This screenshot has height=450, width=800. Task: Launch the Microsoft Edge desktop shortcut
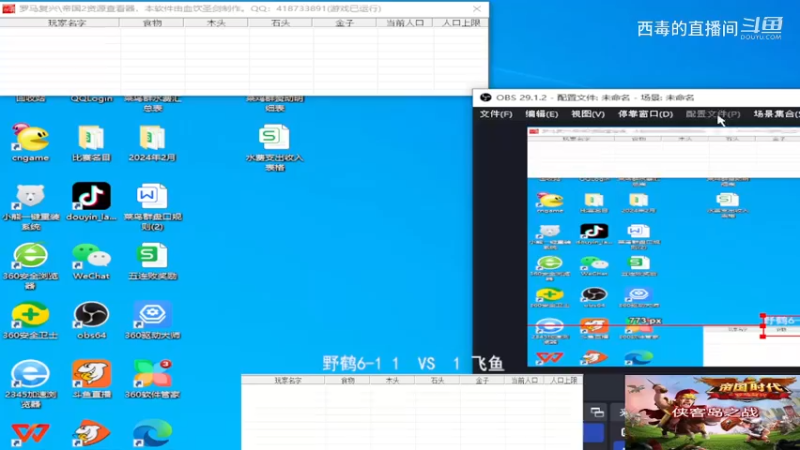coord(152,434)
